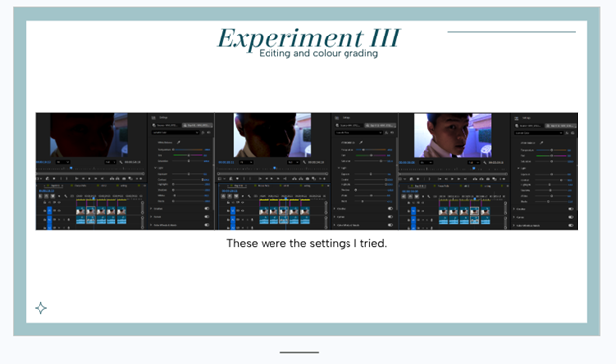The height and width of the screenshot is (364, 616).
Task: Collapse the Light section in left screenshot
Action: tap(155, 168)
